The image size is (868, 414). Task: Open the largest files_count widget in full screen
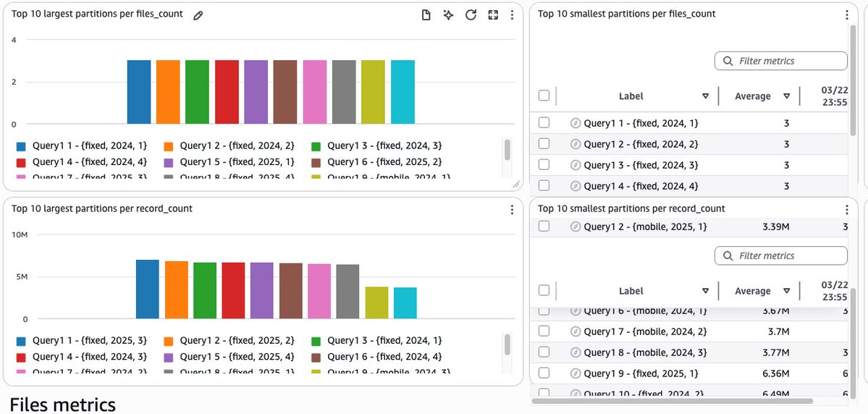[493, 15]
